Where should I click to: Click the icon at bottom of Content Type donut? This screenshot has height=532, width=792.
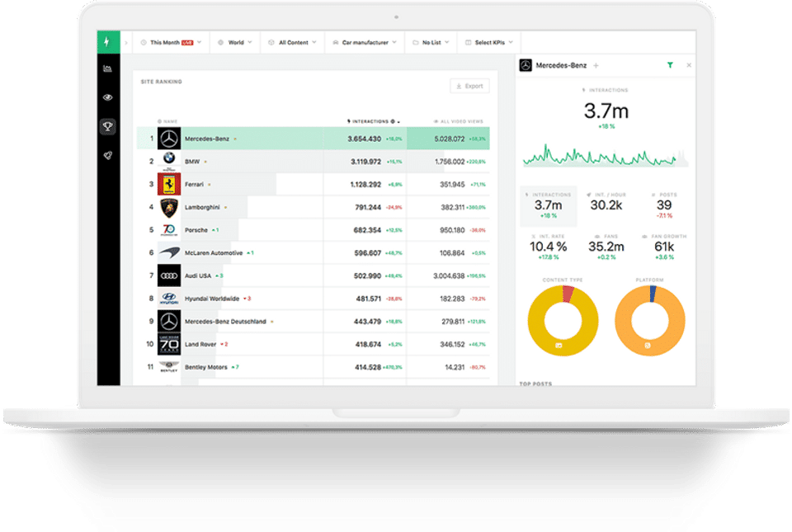tap(559, 346)
